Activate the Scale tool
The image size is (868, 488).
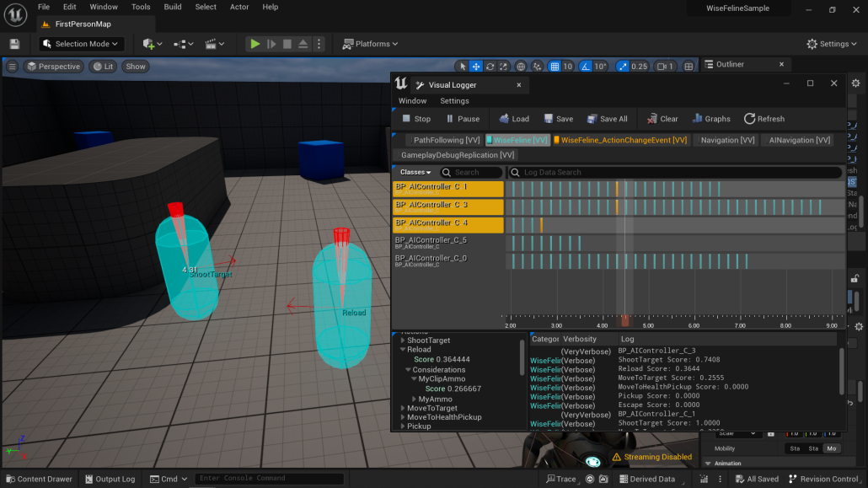[x=503, y=67]
